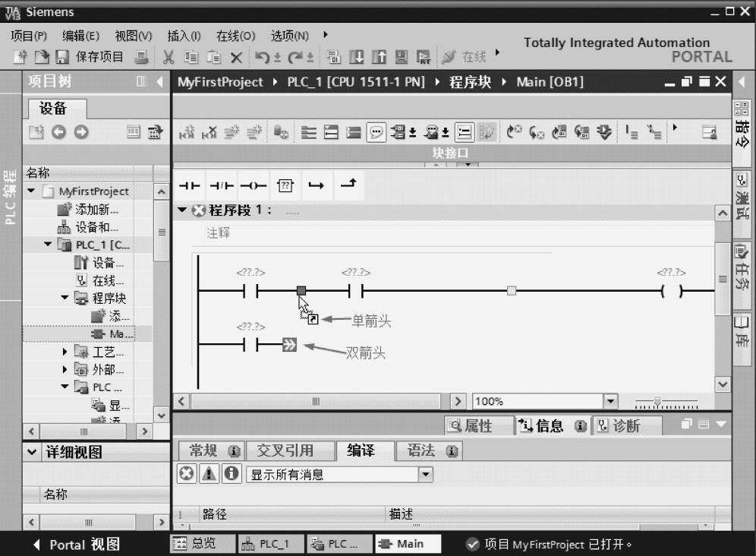Switch to Portal 视图
The width and height of the screenshot is (756, 556).
click(77, 545)
